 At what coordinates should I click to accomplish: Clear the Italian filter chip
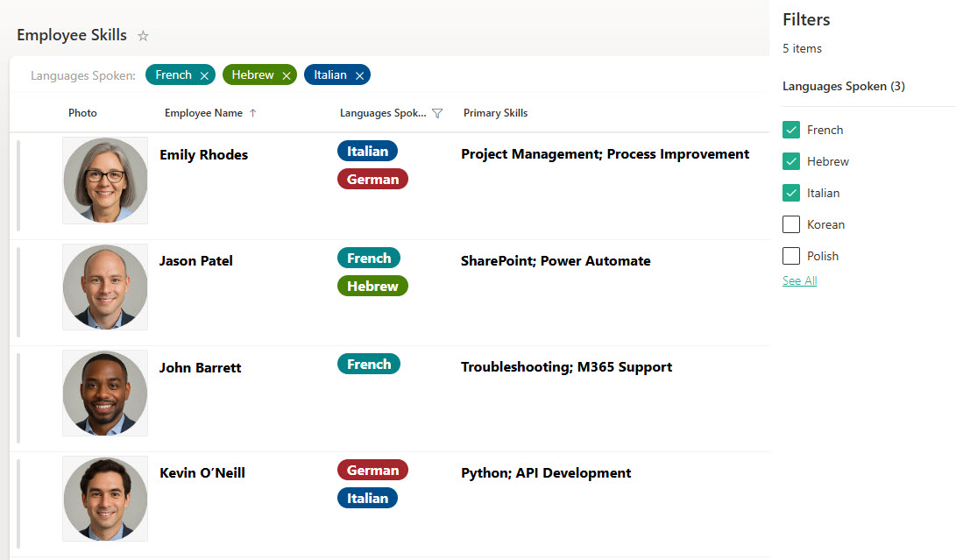[x=359, y=74]
